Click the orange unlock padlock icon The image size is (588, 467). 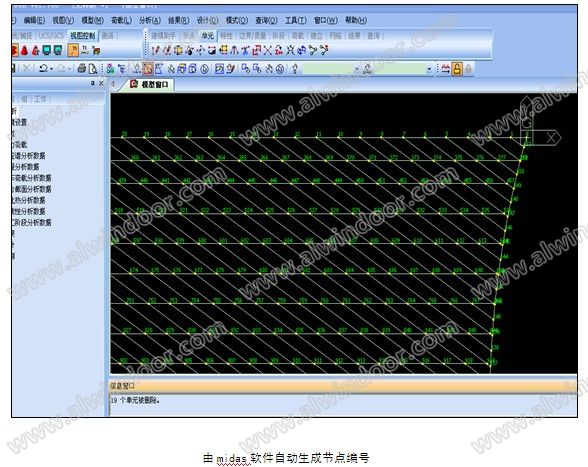pos(457,69)
